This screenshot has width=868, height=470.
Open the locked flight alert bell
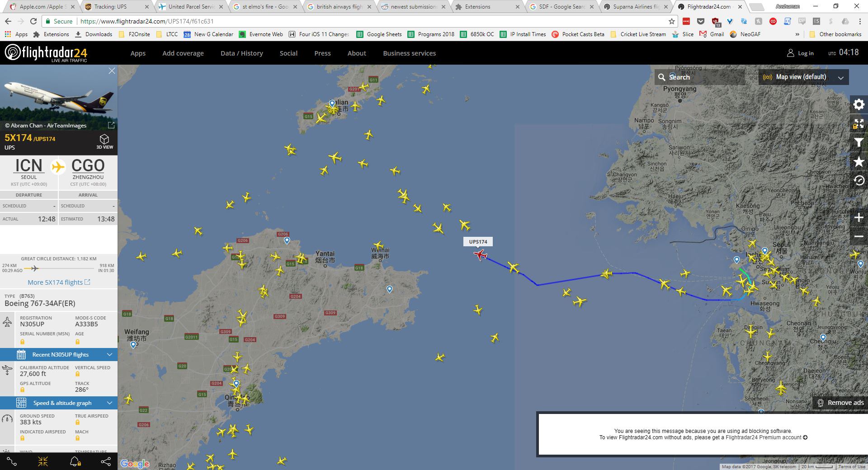tap(75, 461)
